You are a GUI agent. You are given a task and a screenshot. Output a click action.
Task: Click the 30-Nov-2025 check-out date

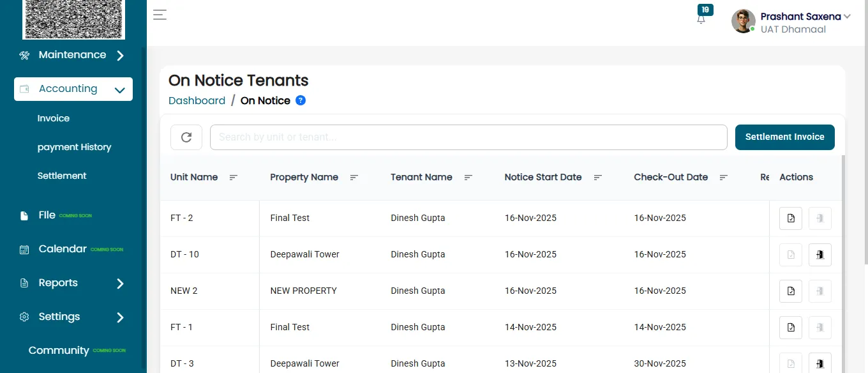(660, 363)
